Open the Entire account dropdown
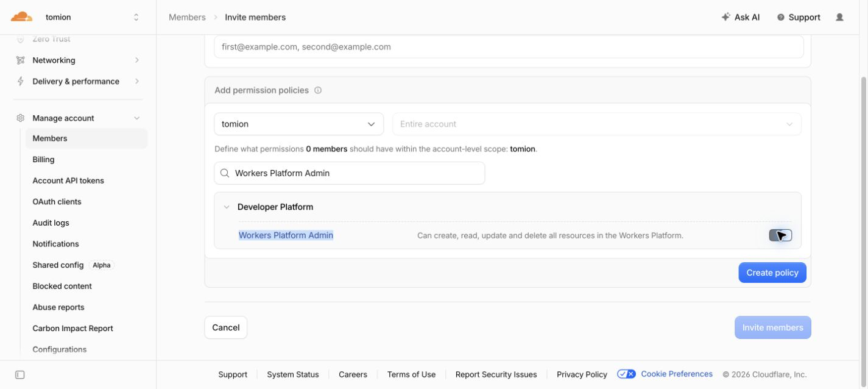Screen dimensions: 868x389 coord(596,124)
